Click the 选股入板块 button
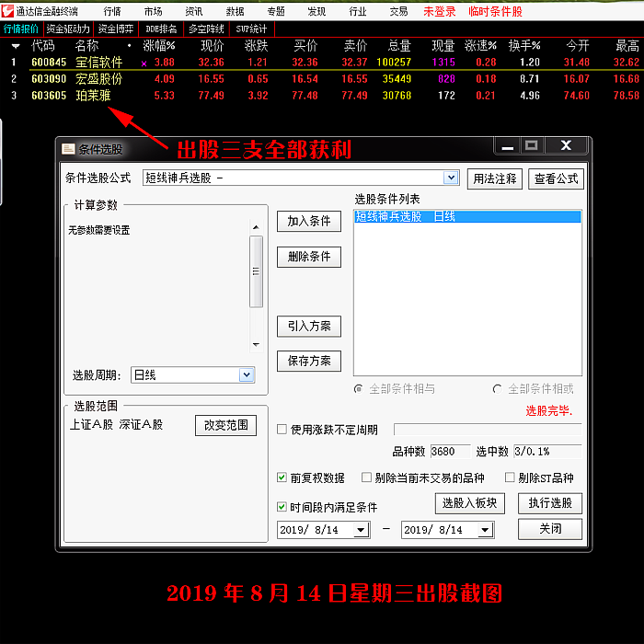Viewport: 644px width, 644px height. pos(470,503)
